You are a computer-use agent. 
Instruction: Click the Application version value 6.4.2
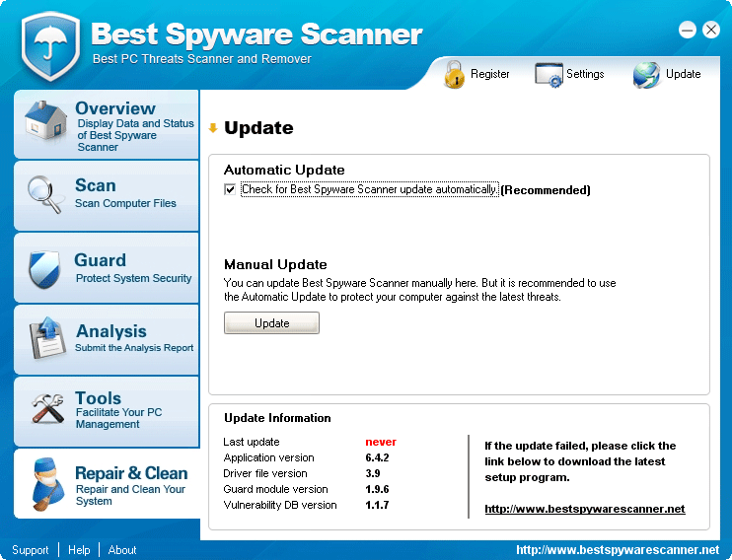377,457
